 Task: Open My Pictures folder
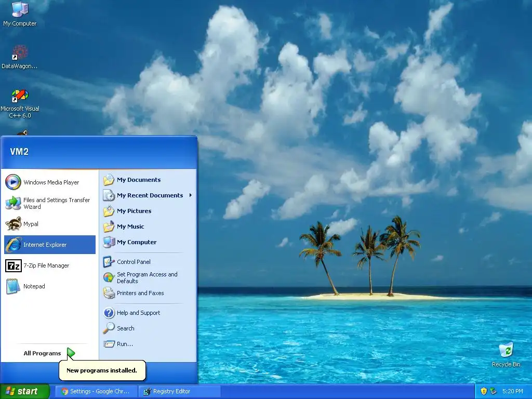click(148, 211)
